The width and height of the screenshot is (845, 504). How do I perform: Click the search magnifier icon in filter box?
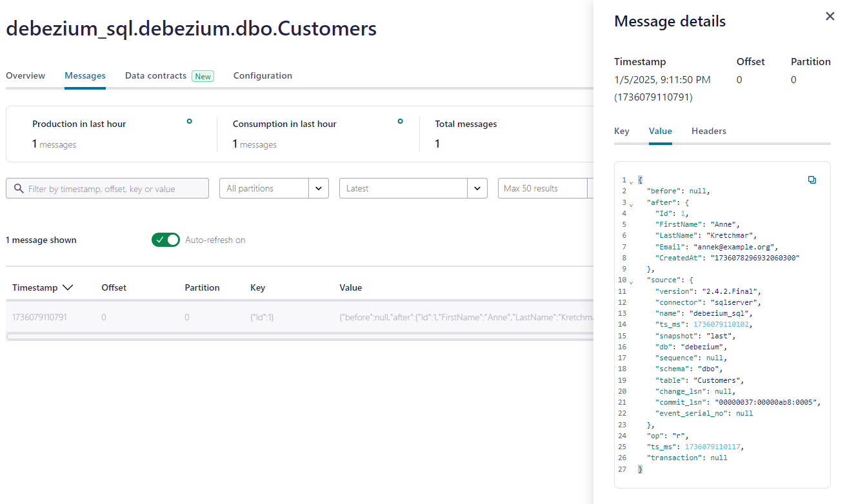pyautogui.click(x=17, y=189)
